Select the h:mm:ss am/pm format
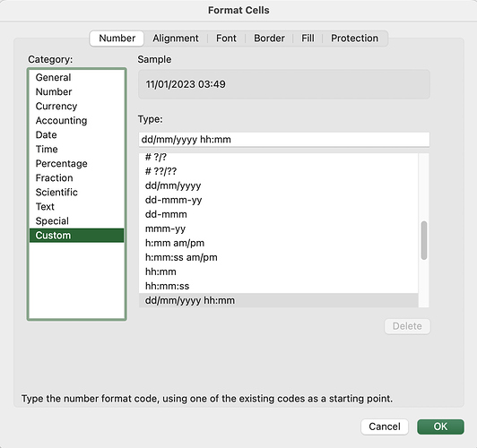 278,257
